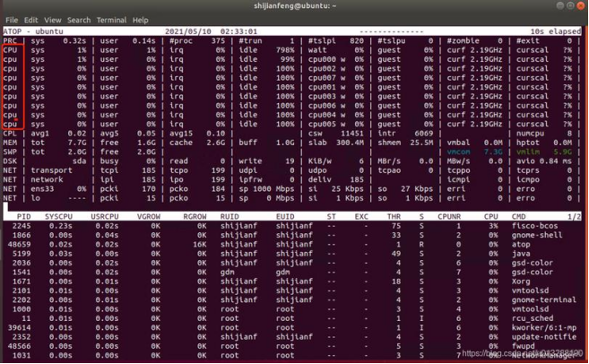Select the java process row

pyautogui.click(x=292, y=254)
